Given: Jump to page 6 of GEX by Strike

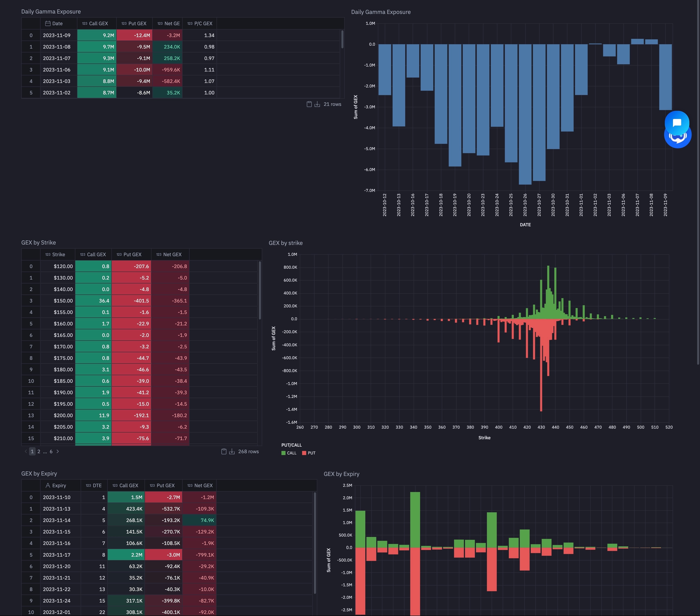Looking at the screenshot, I should pyautogui.click(x=51, y=451).
